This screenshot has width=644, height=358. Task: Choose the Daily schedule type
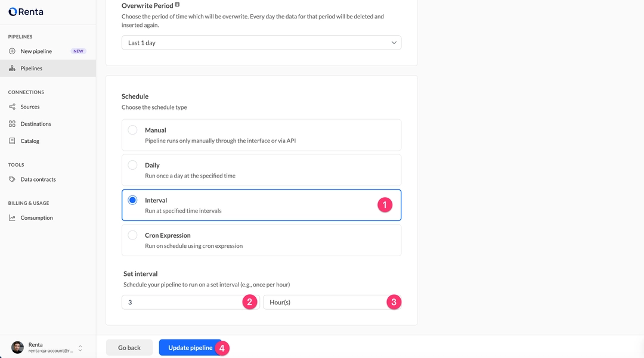click(132, 165)
